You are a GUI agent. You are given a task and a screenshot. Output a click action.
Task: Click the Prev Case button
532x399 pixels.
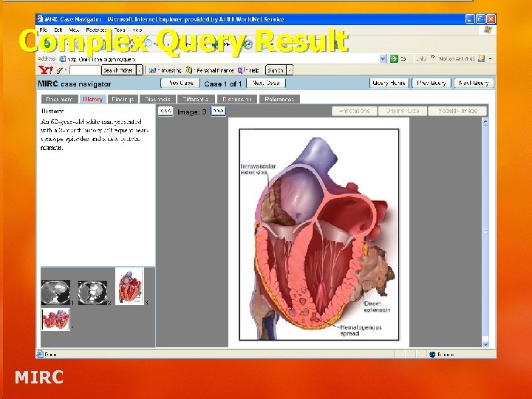pyautogui.click(x=180, y=83)
